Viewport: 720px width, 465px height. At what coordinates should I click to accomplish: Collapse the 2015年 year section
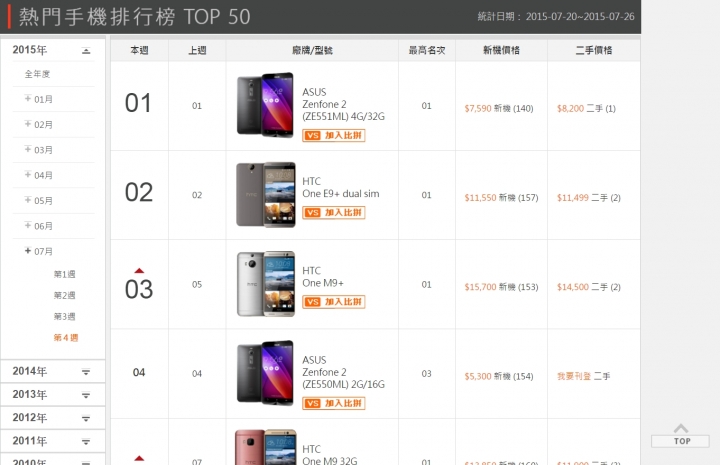[x=86, y=50]
